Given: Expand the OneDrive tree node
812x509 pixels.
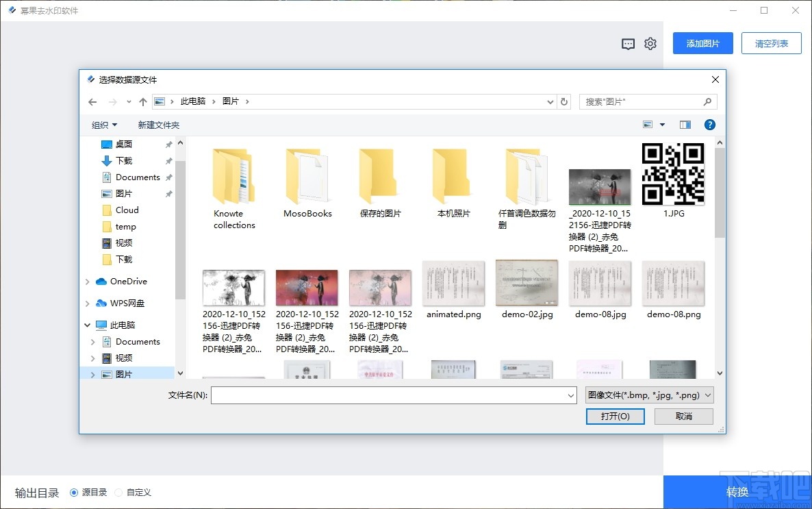Looking at the screenshot, I should [x=87, y=282].
